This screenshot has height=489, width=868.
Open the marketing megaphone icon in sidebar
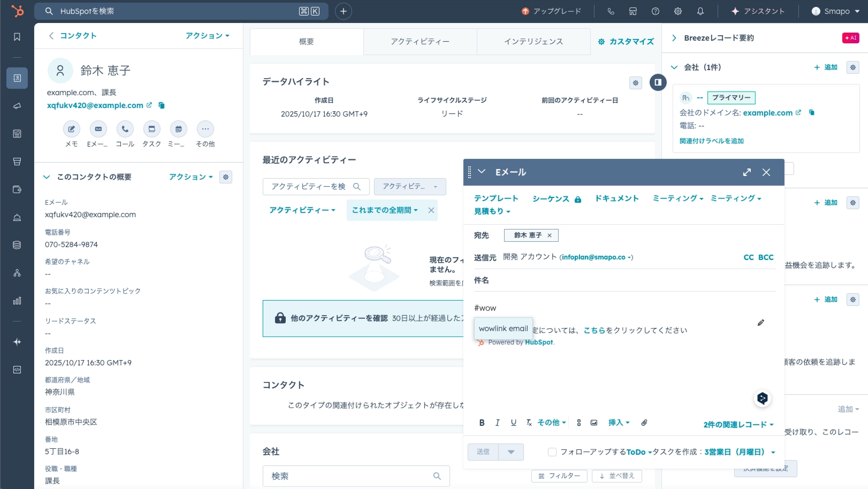(17, 106)
